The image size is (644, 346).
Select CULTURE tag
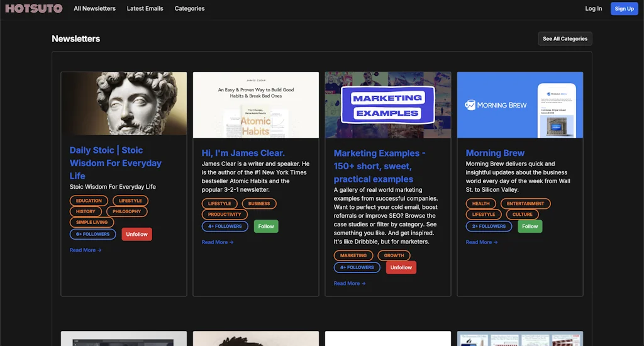click(522, 214)
